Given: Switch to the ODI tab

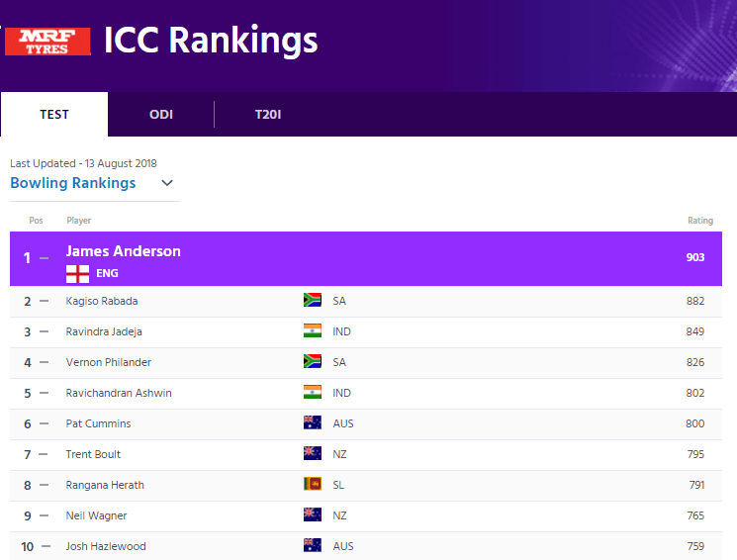Looking at the screenshot, I should coord(161,115).
